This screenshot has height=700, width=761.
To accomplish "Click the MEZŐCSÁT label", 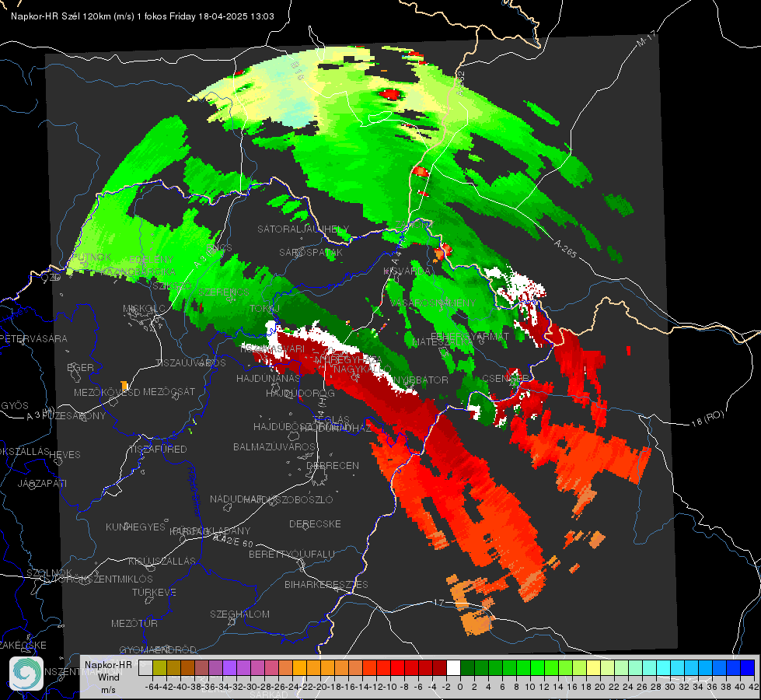I will coord(169,391).
